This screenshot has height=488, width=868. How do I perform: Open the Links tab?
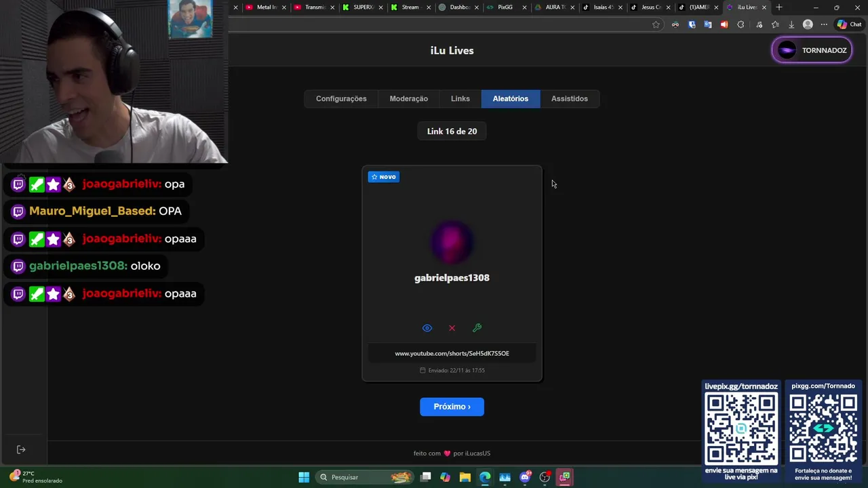pos(460,99)
